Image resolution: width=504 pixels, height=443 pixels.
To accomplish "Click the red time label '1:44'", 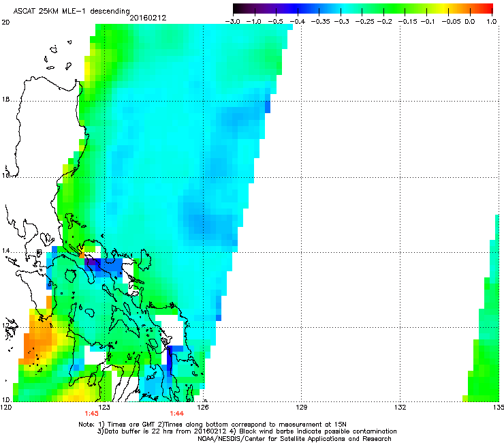I will tap(177, 414).
